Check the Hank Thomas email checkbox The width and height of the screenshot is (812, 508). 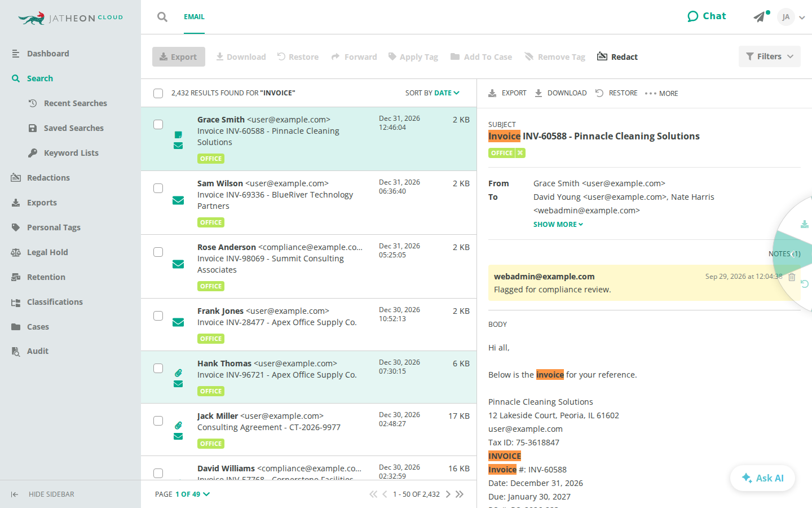pyautogui.click(x=158, y=368)
